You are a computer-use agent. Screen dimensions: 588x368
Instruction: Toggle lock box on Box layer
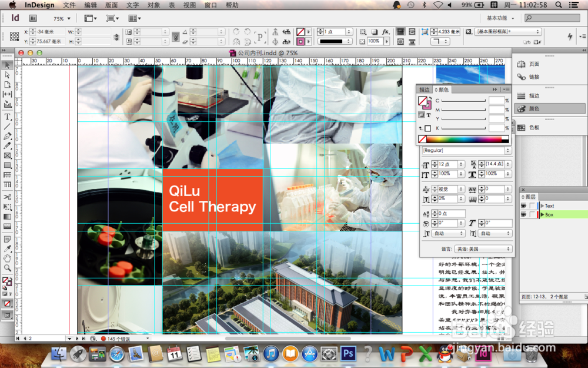(532, 215)
